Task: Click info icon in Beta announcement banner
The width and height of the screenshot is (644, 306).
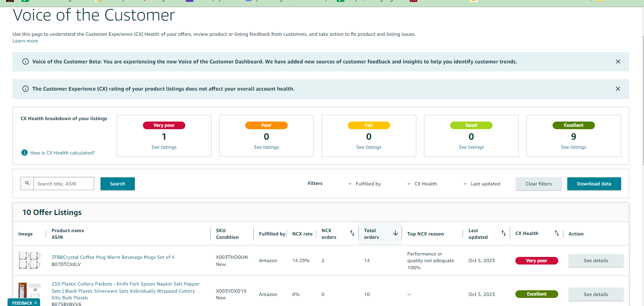Action: [x=25, y=61]
